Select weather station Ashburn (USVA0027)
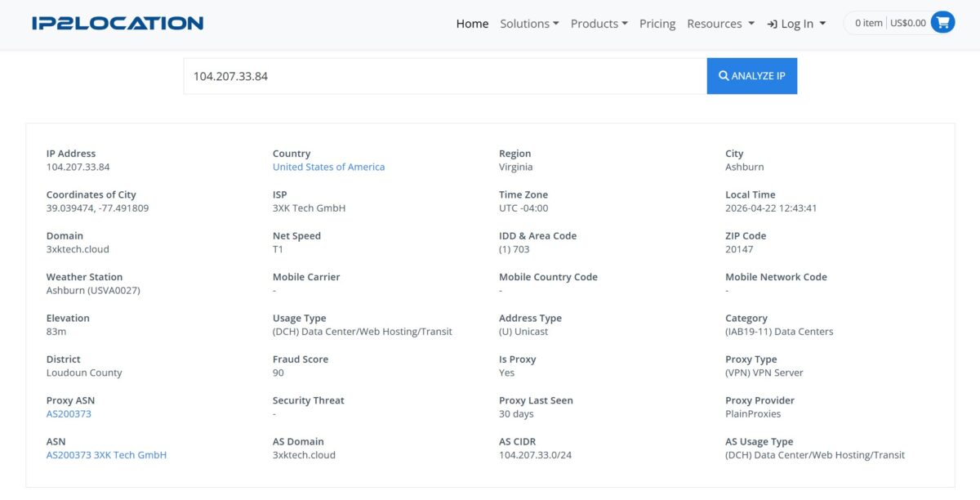The width and height of the screenshot is (980, 500). pos(93,290)
